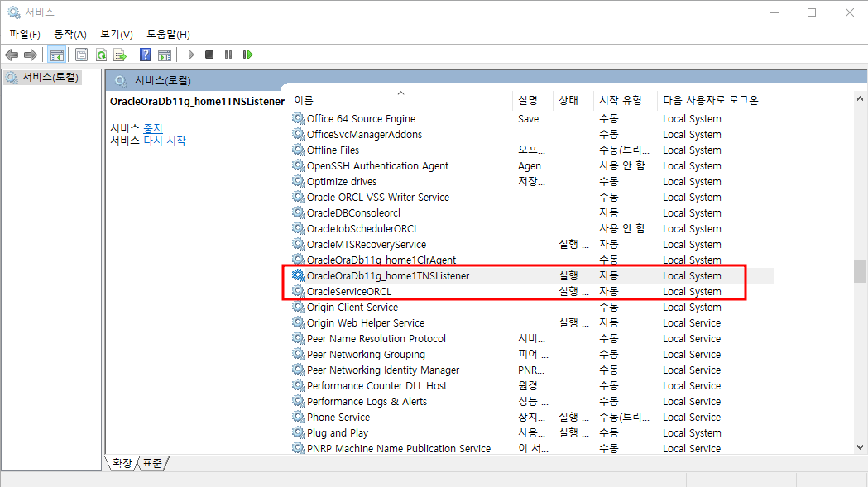Viewport: 868px width, 487px height.
Task: Select Origin Web Helper Service
Action: pos(366,322)
